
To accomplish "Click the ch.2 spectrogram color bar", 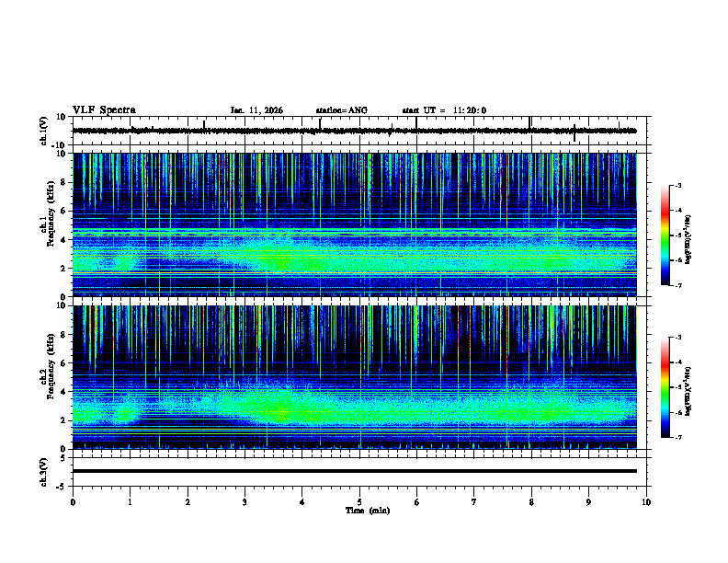I will 665,387.
